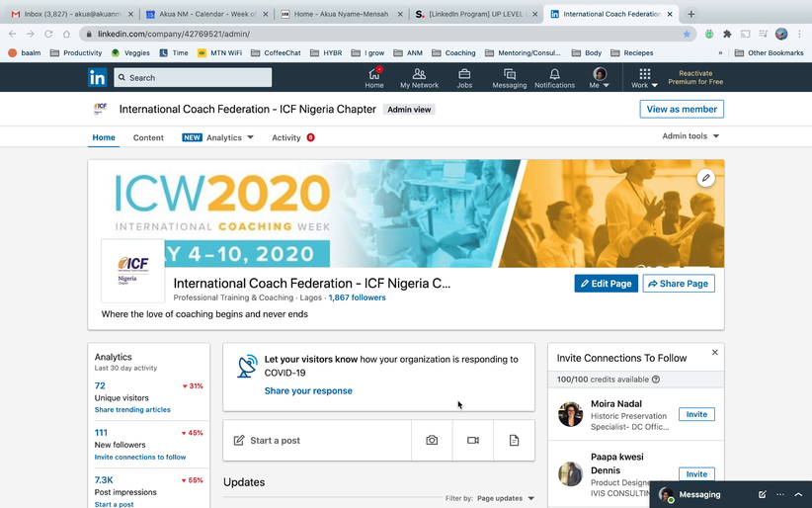Open Chrome three-dot menu
Screen dimensions: 812x508
pyautogui.click(x=799, y=34)
